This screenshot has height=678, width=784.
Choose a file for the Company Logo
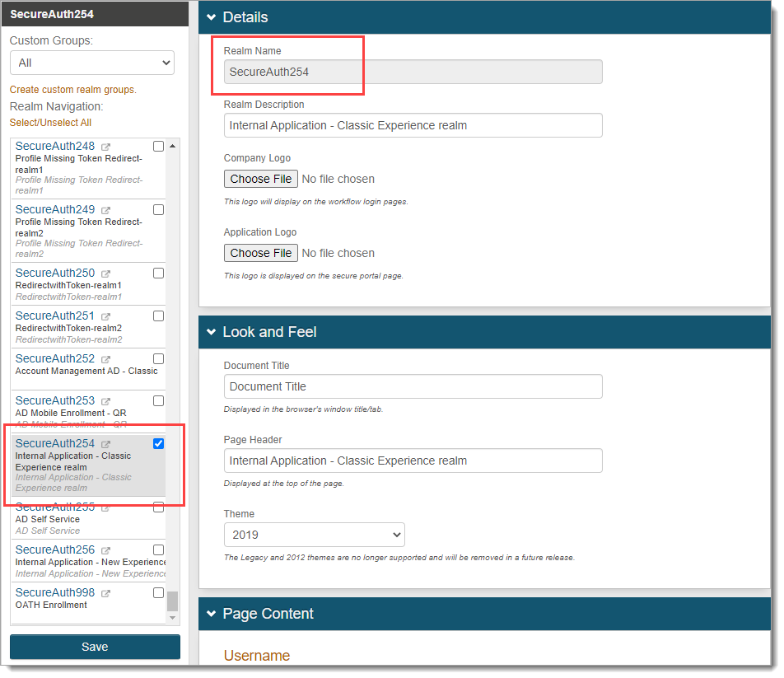pos(260,179)
